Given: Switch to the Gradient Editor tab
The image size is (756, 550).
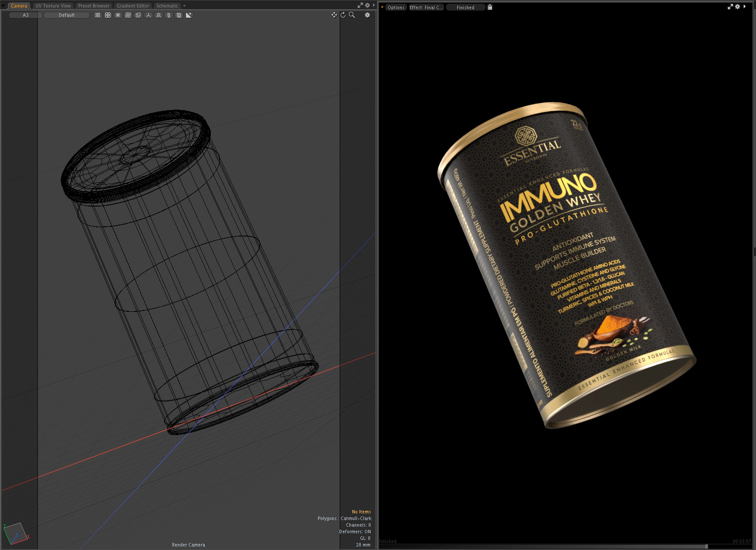Looking at the screenshot, I should (x=133, y=6).
